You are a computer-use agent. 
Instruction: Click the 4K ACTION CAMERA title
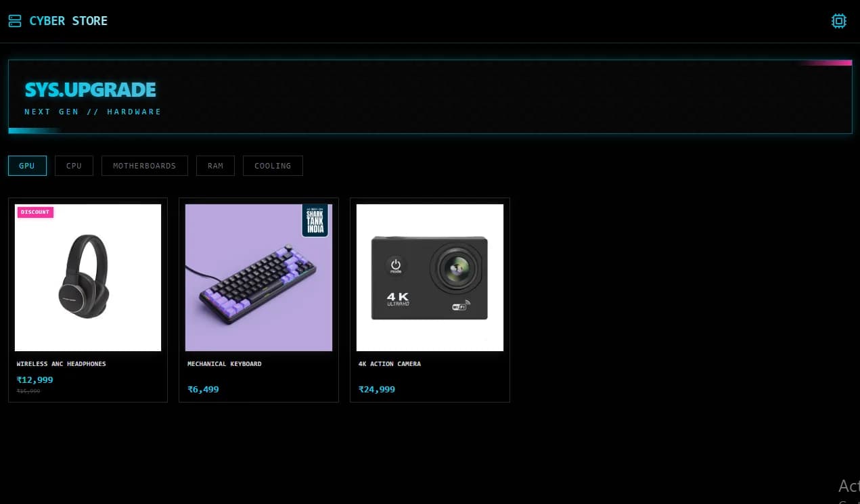point(389,364)
